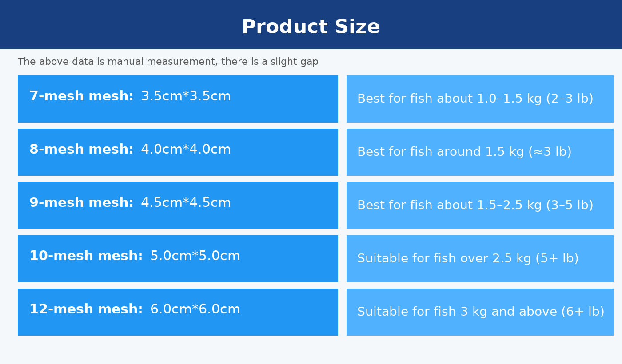Select the 9-mesh mesh label
Screen dimensions: 622x364
pos(81,203)
